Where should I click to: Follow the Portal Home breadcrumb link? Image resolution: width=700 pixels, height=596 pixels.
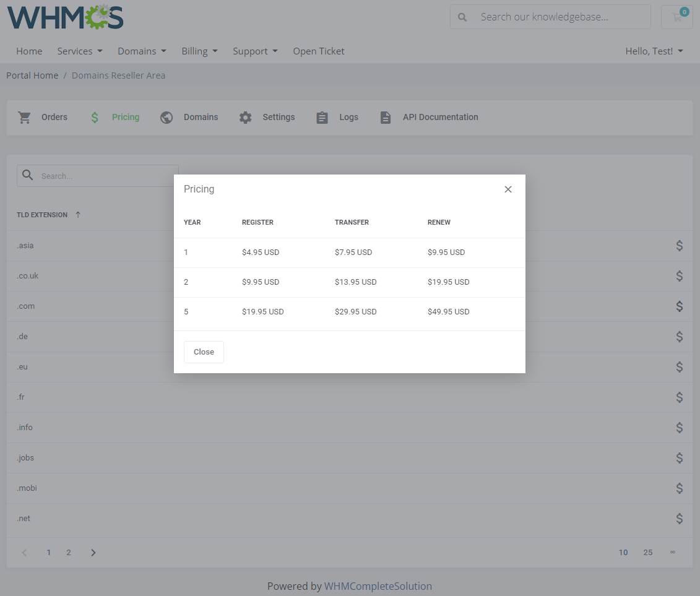click(32, 75)
